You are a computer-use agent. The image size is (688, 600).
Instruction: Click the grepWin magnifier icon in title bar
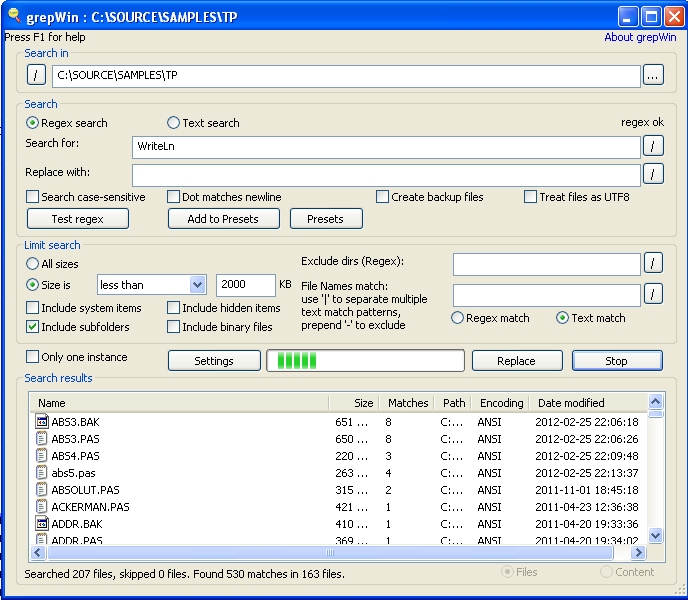(13, 16)
